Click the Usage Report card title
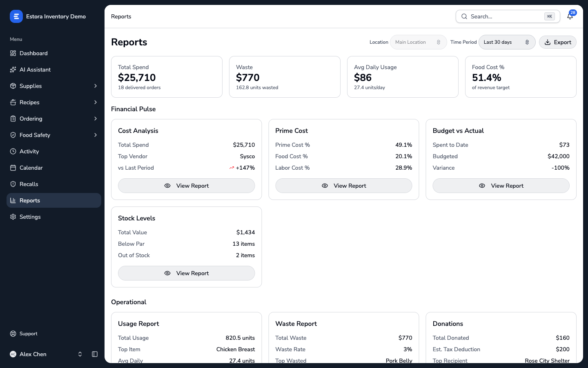Image resolution: width=588 pixels, height=368 pixels. point(138,323)
